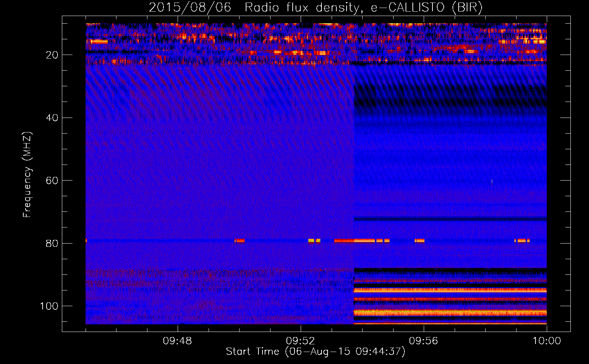
Task: Click the 10:00 time tick label
Action: 547,341
